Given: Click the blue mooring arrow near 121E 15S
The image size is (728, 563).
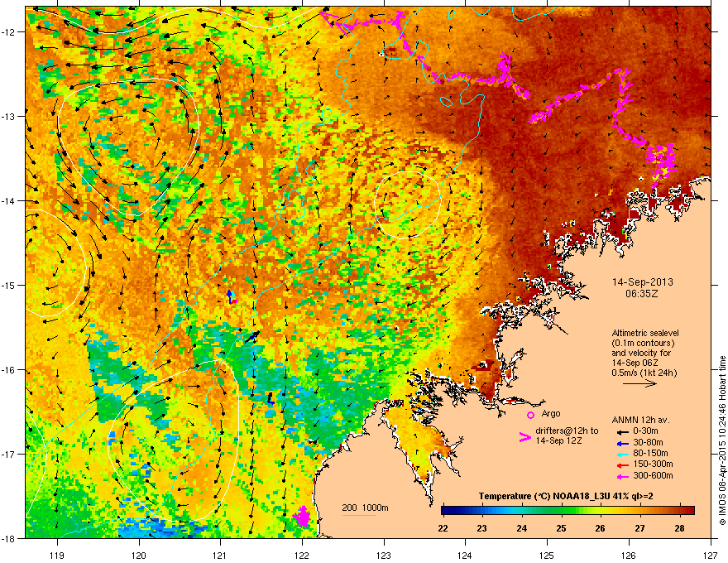Looking at the screenshot, I should coord(229,296).
